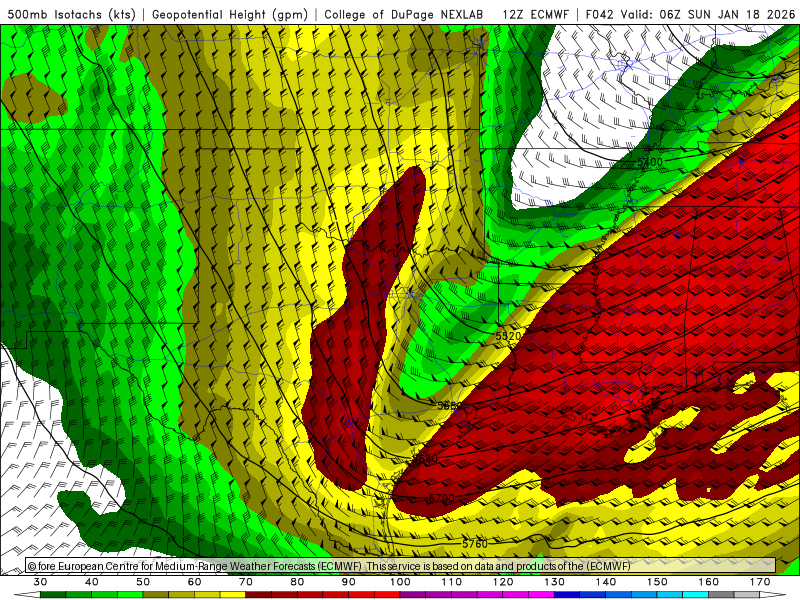Click the 5700 height contour label
The width and height of the screenshot is (800, 600).
(x=441, y=498)
